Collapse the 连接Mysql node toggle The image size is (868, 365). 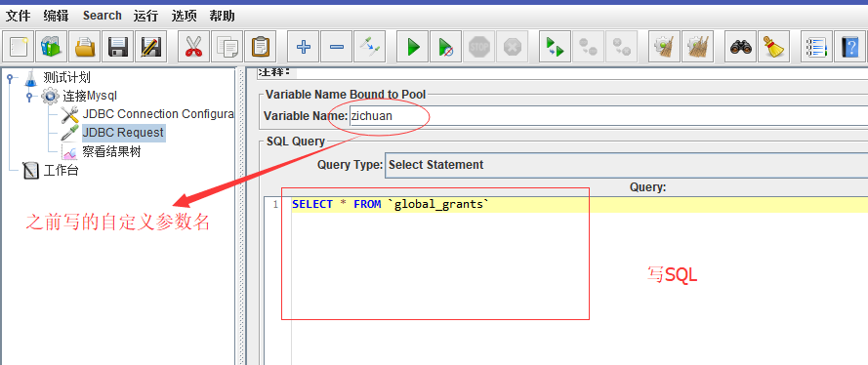click(x=29, y=97)
